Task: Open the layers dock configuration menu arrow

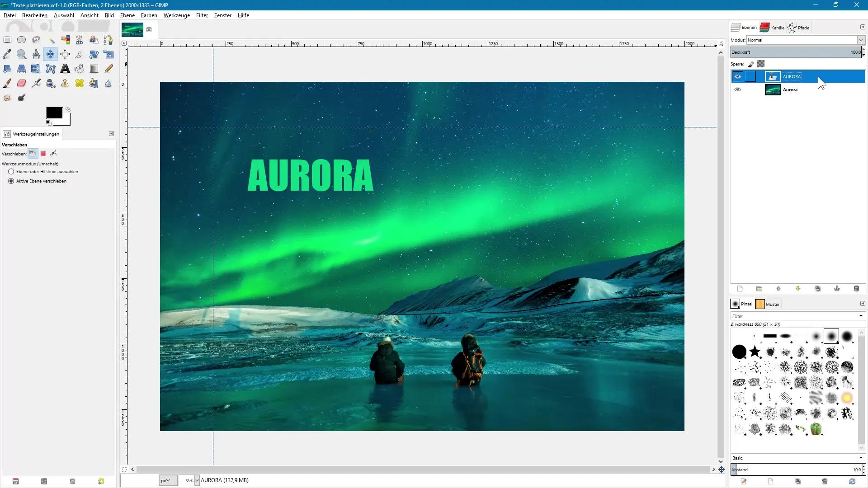Action: tap(863, 27)
